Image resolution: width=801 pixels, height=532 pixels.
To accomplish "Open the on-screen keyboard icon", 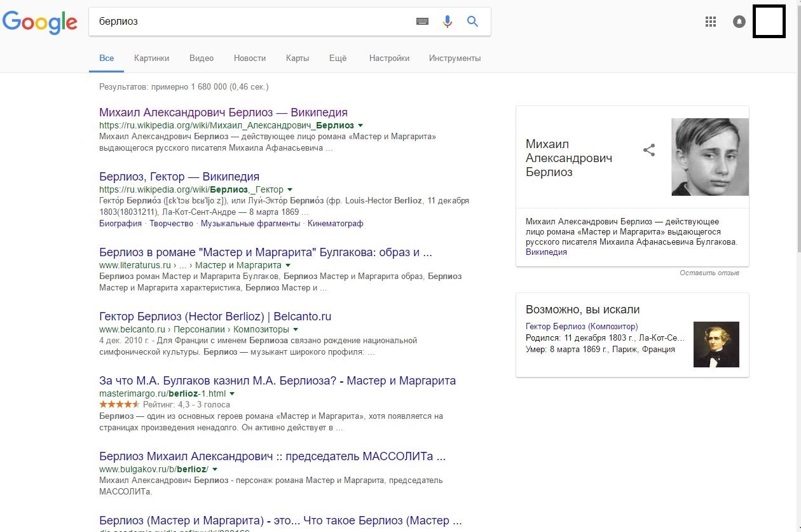I will click(x=422, y=22).
